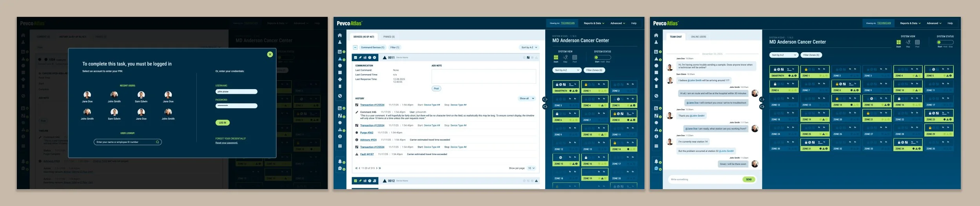Image resolution: width=980 pixels, height=206 pixels.
Task: Click the pin icon on device 0011
Action: [x=360, y=58]
